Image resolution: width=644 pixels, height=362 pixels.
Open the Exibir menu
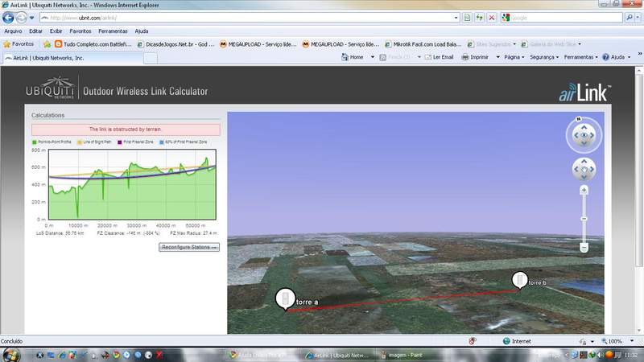coord(56,31)
